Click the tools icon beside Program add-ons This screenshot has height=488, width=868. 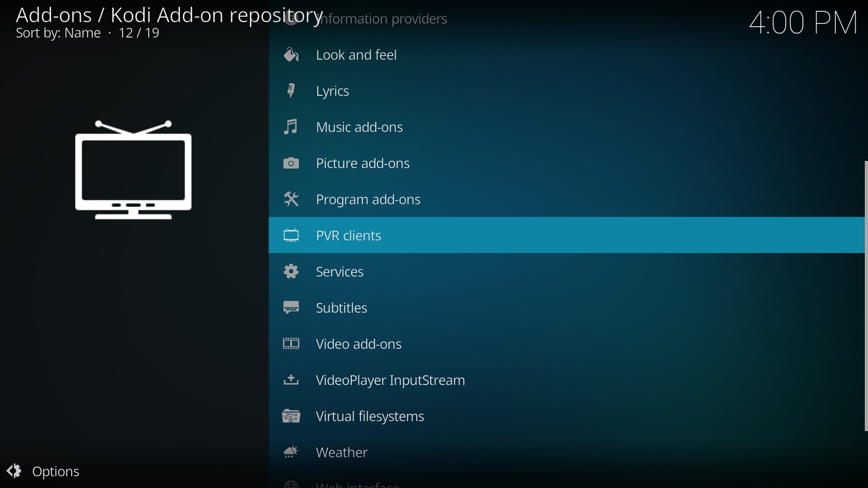292,199
